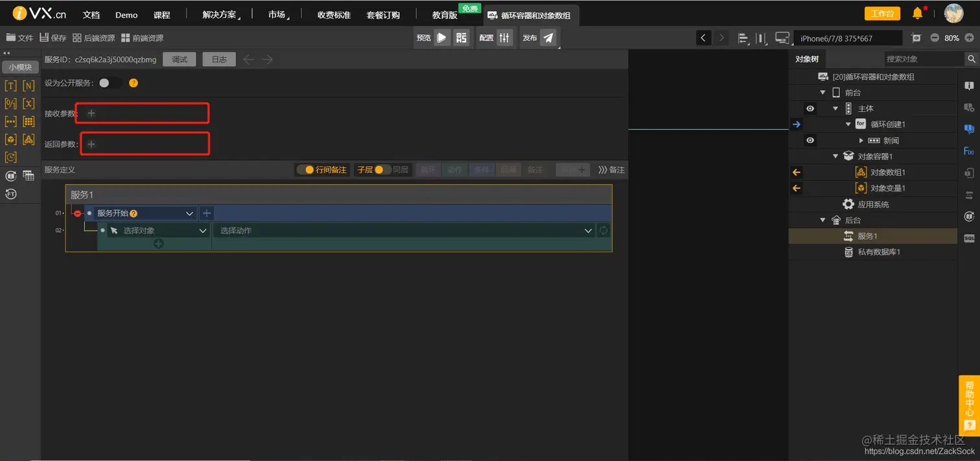Open the device size iPhone6/7/8 selector
This screenshot has height=461, width=980.
pos(847,38)
